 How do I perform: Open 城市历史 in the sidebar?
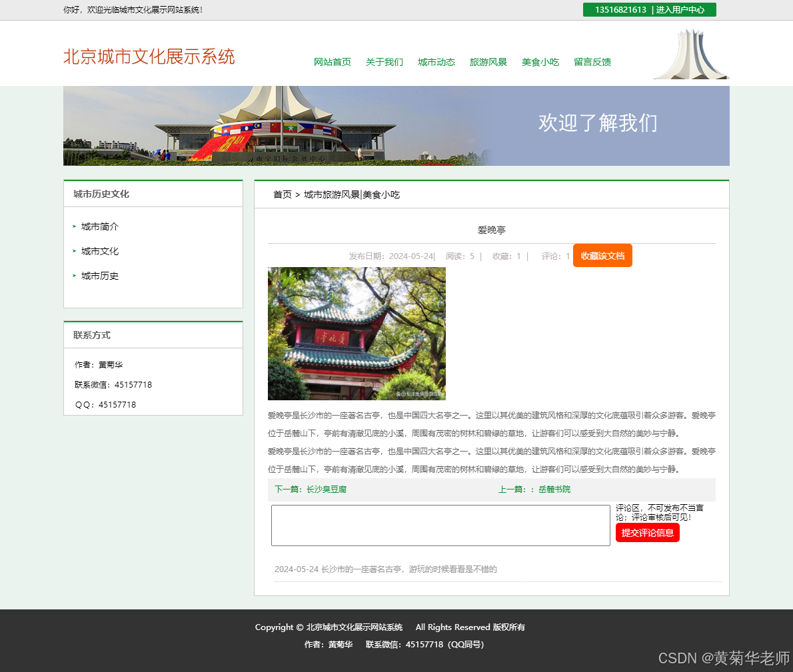pos(100,276)
